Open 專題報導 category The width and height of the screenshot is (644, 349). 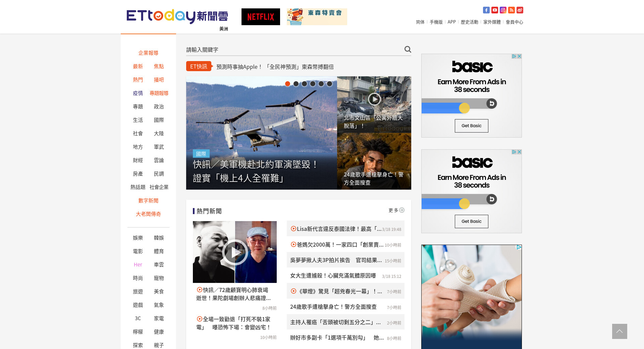click(x=159, y=93)
